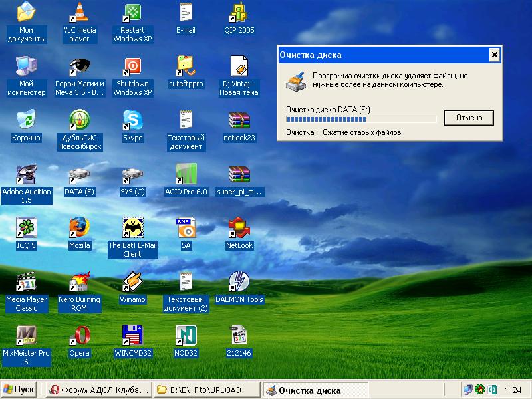Activate Очистка диска taskbar button
This screenshot has width=532, height=399.
(315, 390)
